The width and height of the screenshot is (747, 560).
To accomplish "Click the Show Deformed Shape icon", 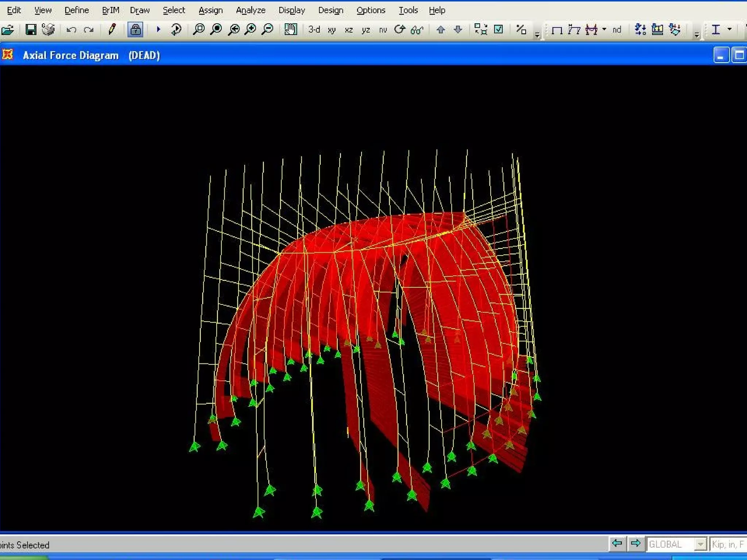I will pos(574,30).
